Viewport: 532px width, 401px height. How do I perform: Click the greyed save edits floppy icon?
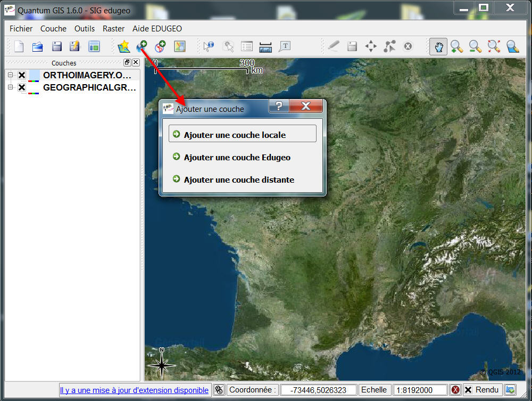click(x=352, y=46)
